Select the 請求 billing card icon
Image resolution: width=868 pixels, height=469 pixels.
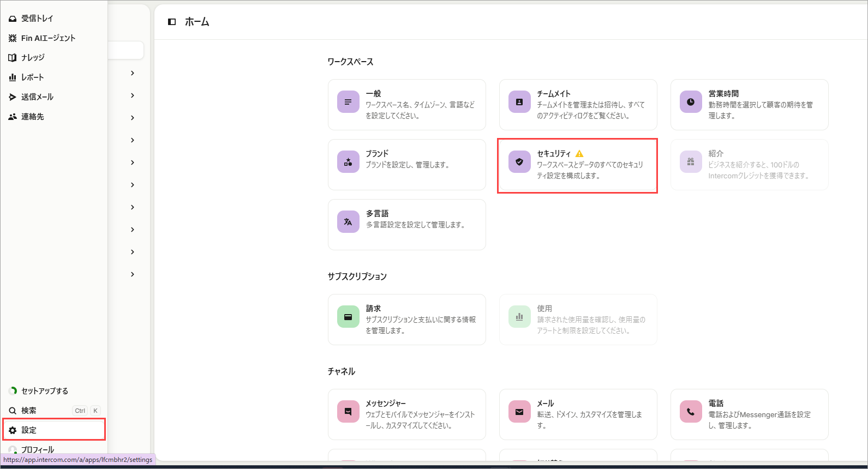tap(348, 317)
